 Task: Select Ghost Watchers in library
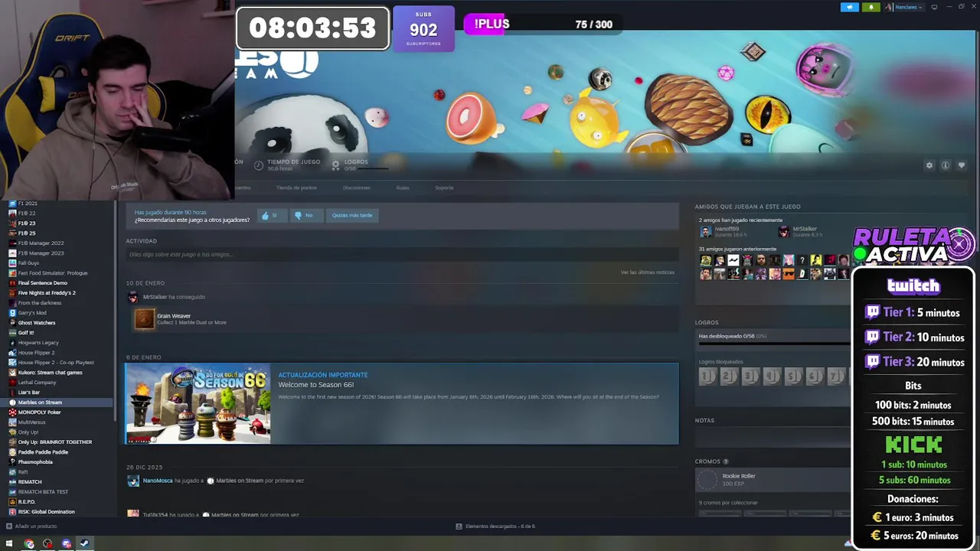tap(37, 323)
